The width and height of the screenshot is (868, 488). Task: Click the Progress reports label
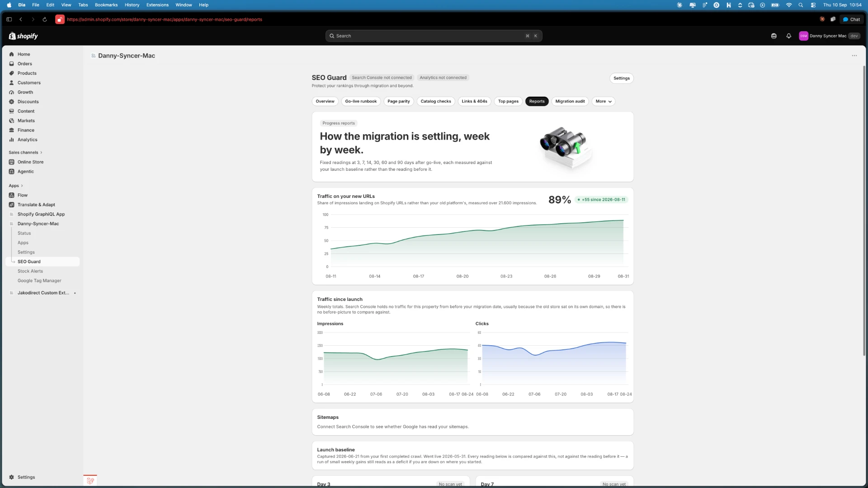(339, 123)
